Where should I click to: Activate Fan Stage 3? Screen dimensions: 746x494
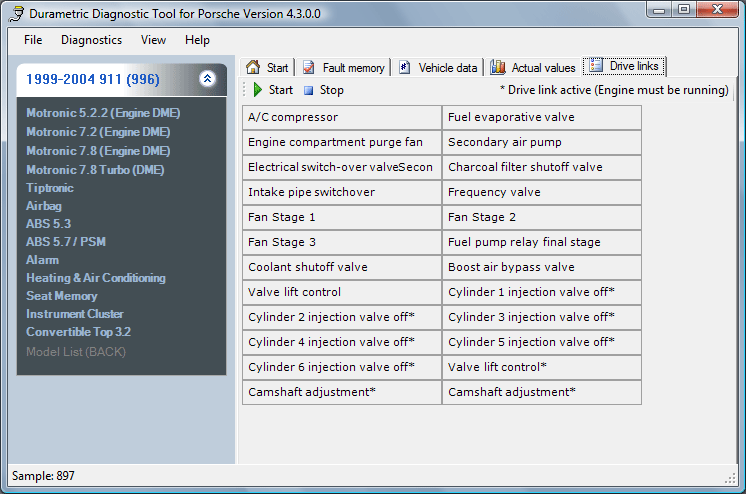click(x=342, y=242)
